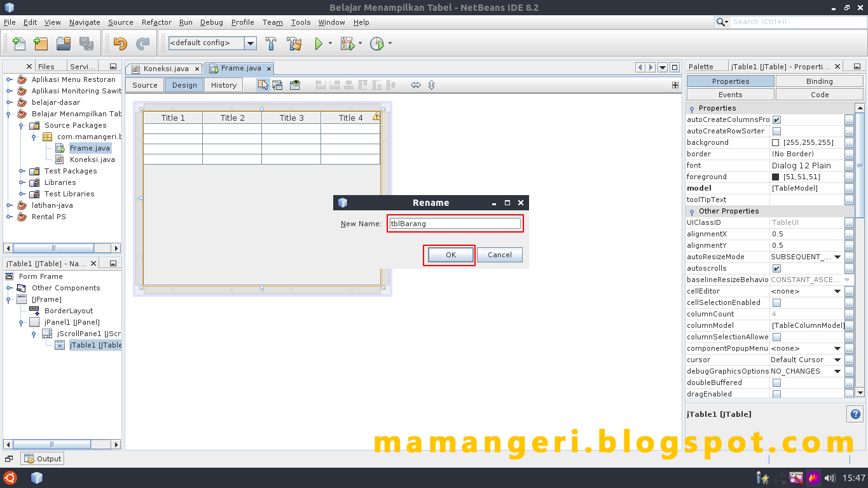This screenshot has width=868, height=488.
Task: Switch to the Koneksi.java tab
Action: (165, 68)
